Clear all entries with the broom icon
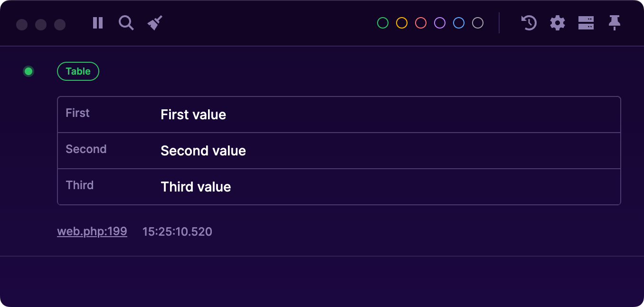The height and width of the screenshot is (307, 644). (155, 23)
